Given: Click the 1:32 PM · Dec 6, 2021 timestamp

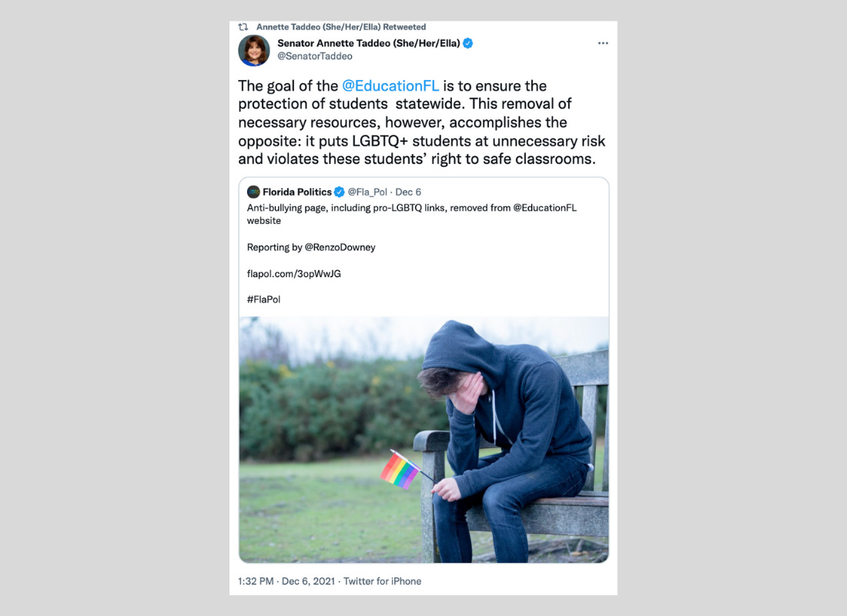Looking at the screenshot, I should click(x=286, y=581).
